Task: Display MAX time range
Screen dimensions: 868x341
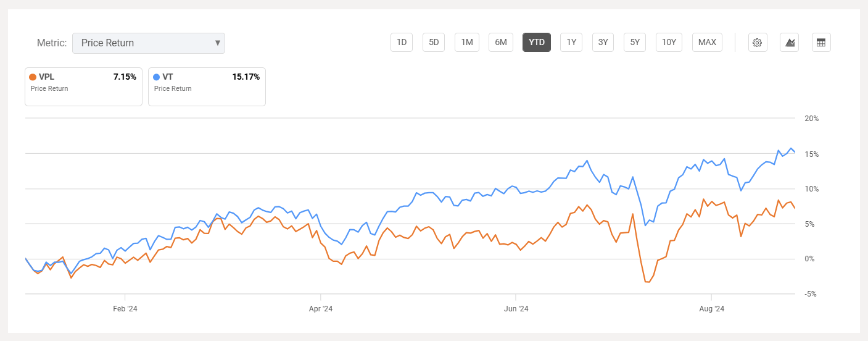Action: 707,43
